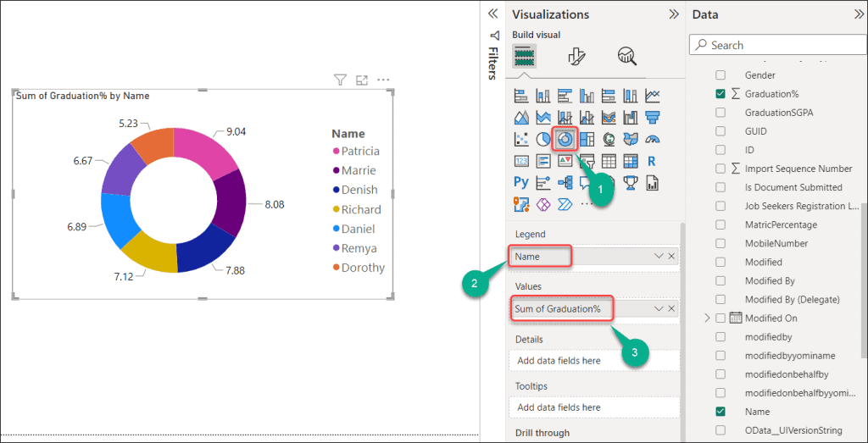Remove Name from the Legend well
The height and width of the screenshot is (443, 868).
(x=671, y=256)
